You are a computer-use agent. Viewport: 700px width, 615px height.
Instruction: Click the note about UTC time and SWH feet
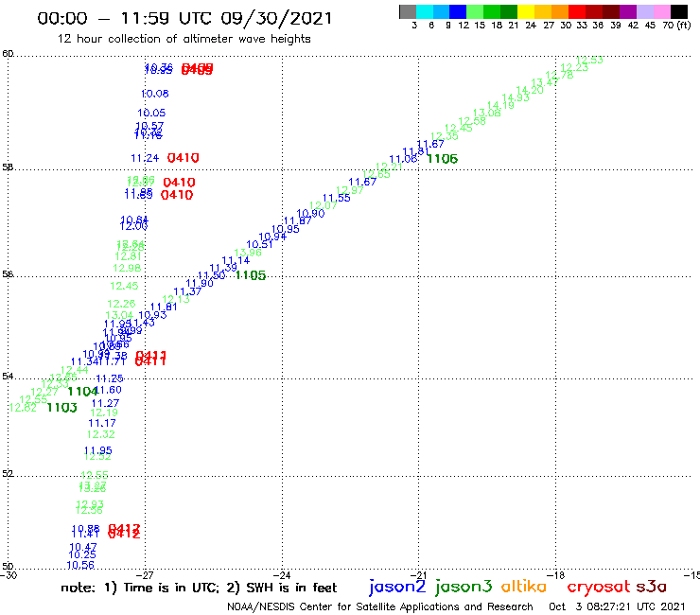tap(199, 588)
